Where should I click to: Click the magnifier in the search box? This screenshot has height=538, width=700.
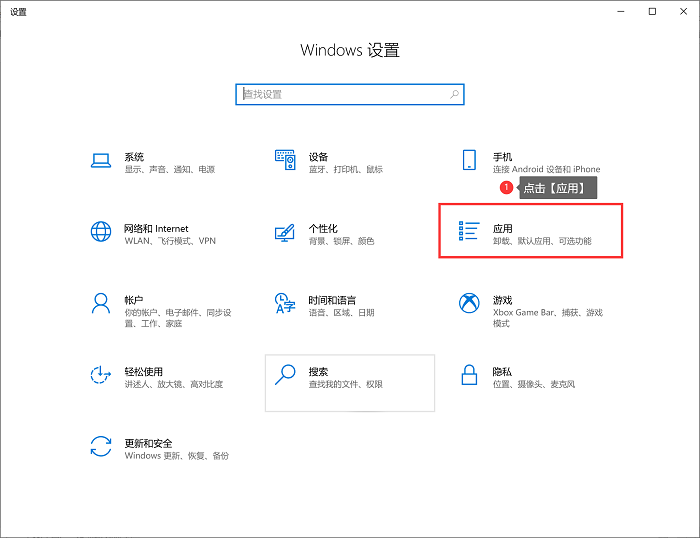pyautogui.click(x=455, y=94)
